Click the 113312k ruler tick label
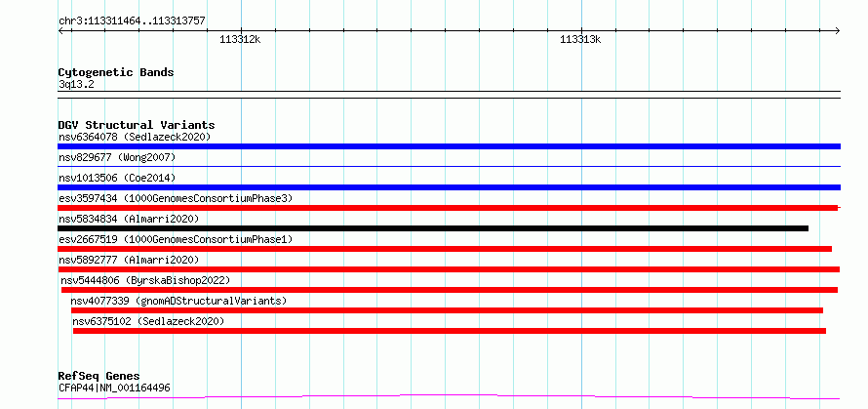The width and height of the screenshot is (868, 409). click(x=240, y=39)
